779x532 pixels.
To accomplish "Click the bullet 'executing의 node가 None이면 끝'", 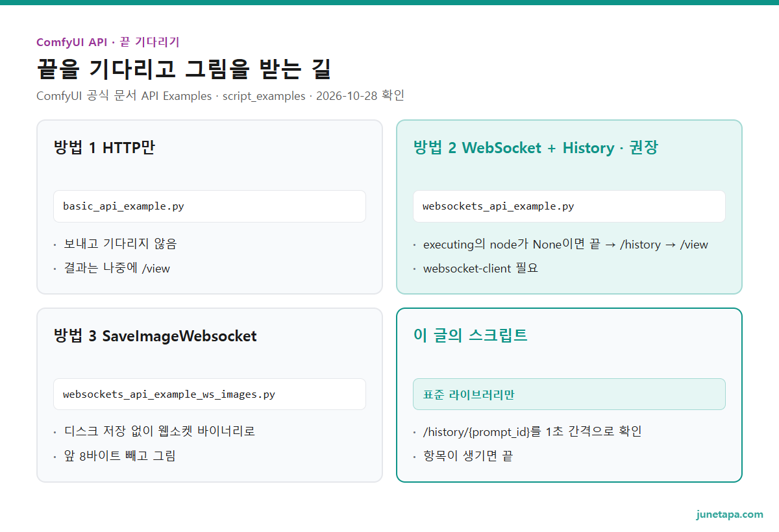I will pos(565,245).
